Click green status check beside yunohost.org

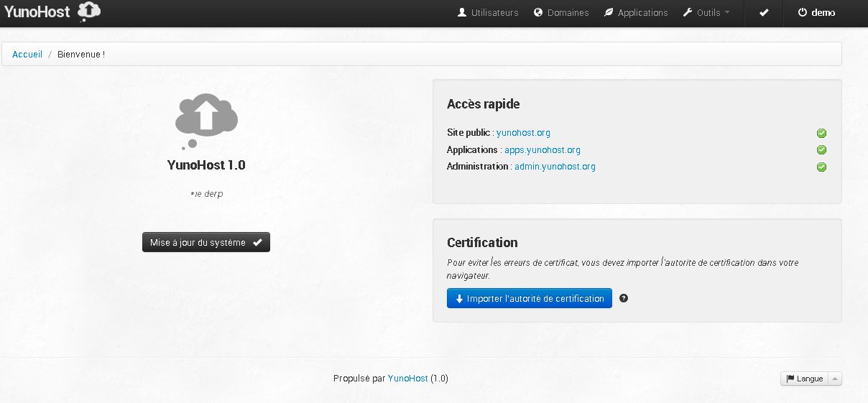pos(821,134)
